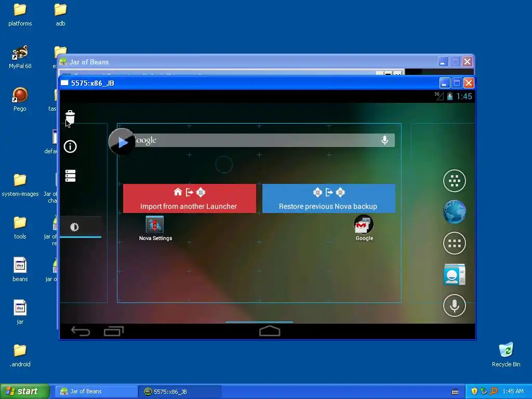This screenshot has height=399, width=532.
Task: Select the beans file icon
Action: pos(20,270)
